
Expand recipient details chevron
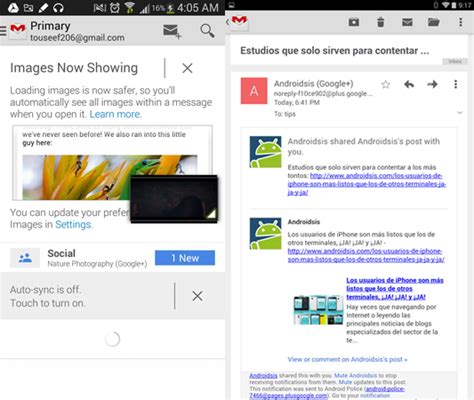tap(460, 113)
